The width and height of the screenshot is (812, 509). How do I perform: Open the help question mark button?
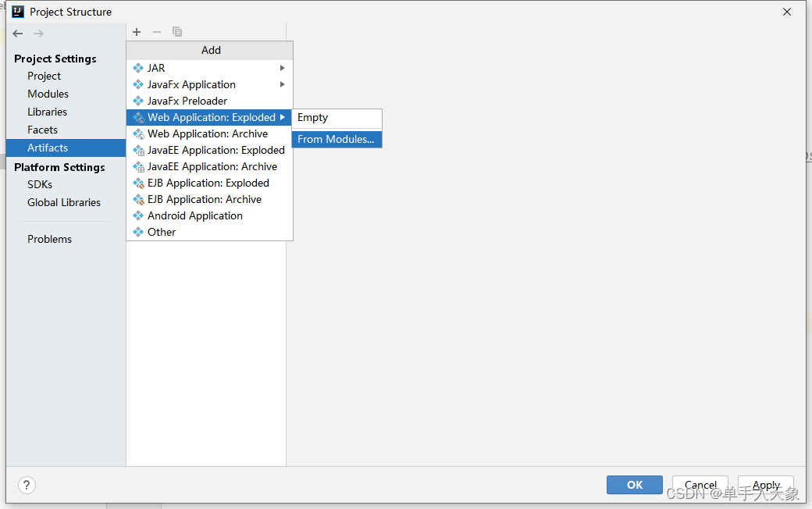click(x=27, y=485)
